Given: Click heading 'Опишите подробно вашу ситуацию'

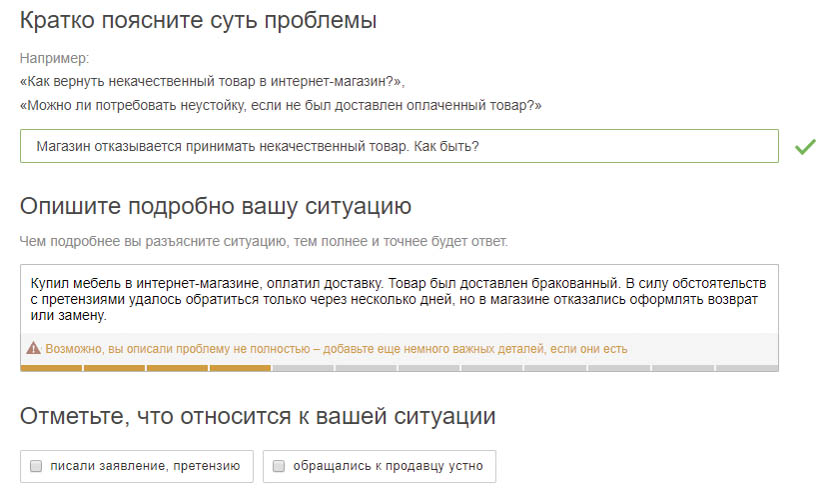Looking at the screenshot, I should [x=215, y=206].
